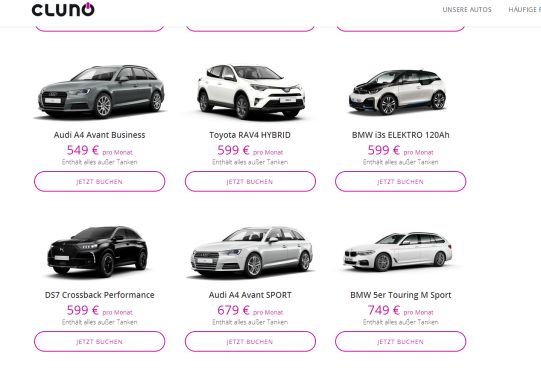Click the 679 € price
This screenshot has height=373, width=541.
(x=233, y=311)
